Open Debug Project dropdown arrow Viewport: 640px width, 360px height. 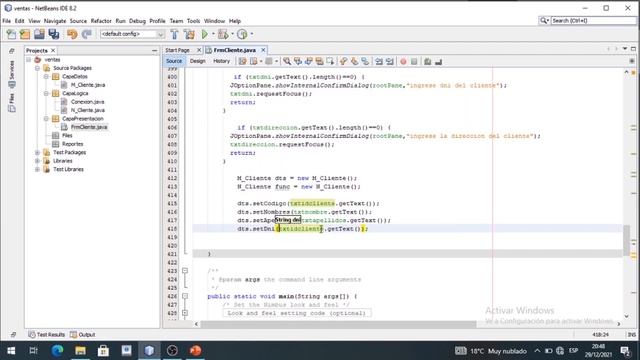tap(232, 34)
